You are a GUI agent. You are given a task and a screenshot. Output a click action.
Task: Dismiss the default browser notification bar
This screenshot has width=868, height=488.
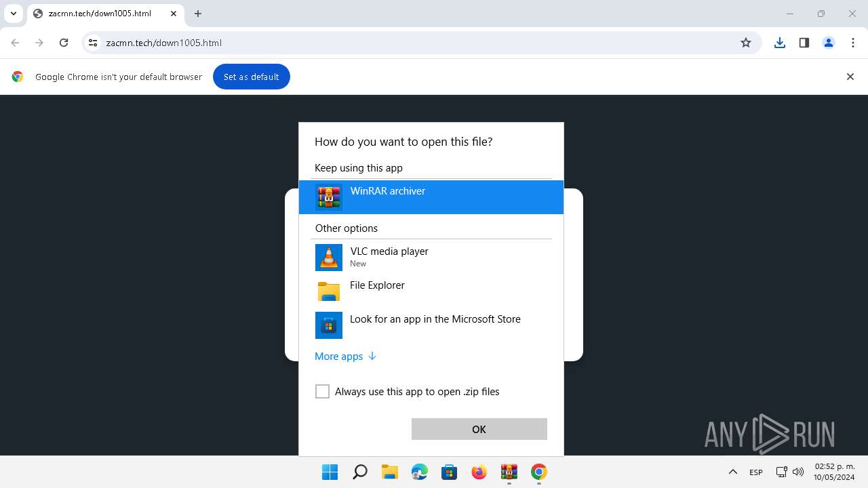(850, 77)
